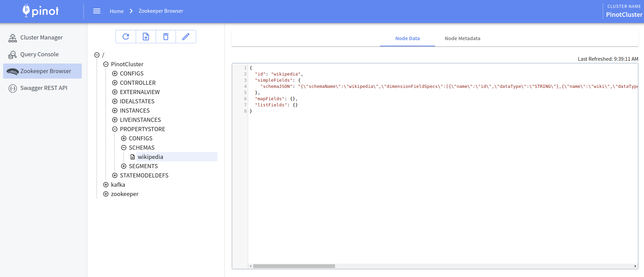Image resolution: width=644 pixels, height=277 pixels.
Task: Click the horizontal scrollbar in the JSON viewer
Action: tap(294, 266)
